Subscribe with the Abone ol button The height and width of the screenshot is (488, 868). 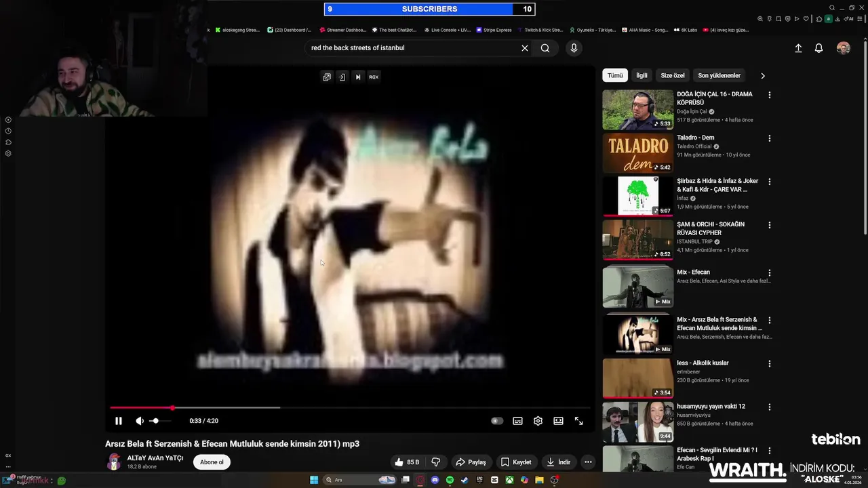212,462
